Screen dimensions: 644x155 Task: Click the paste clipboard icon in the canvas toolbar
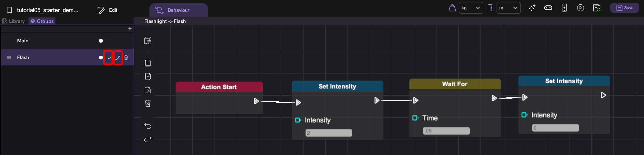coord(148,90)
